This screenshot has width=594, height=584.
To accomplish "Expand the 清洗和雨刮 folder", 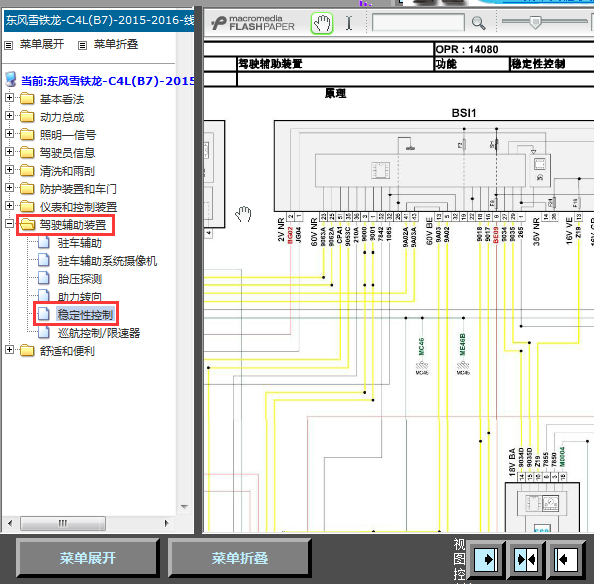I will pos(9,170).
